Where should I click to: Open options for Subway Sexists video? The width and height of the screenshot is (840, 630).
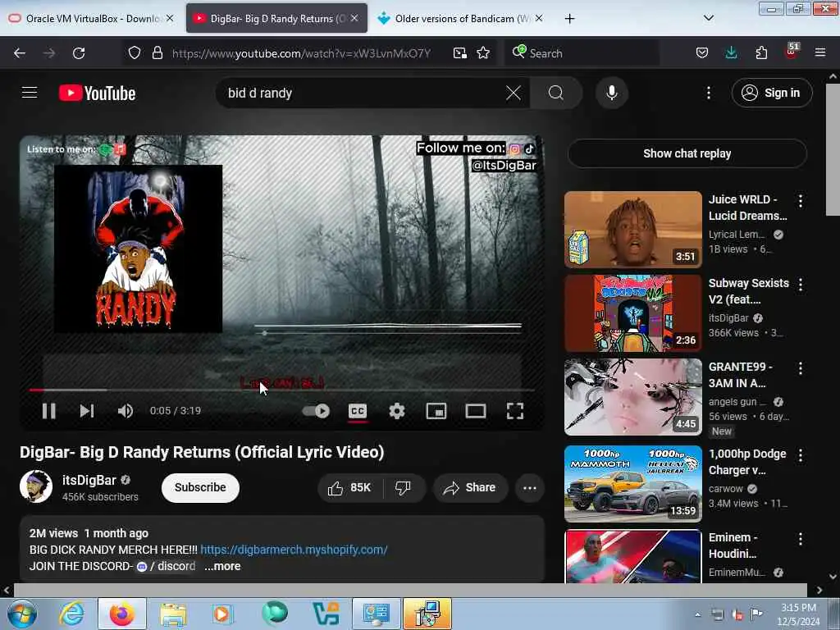(x=801, y=285)
